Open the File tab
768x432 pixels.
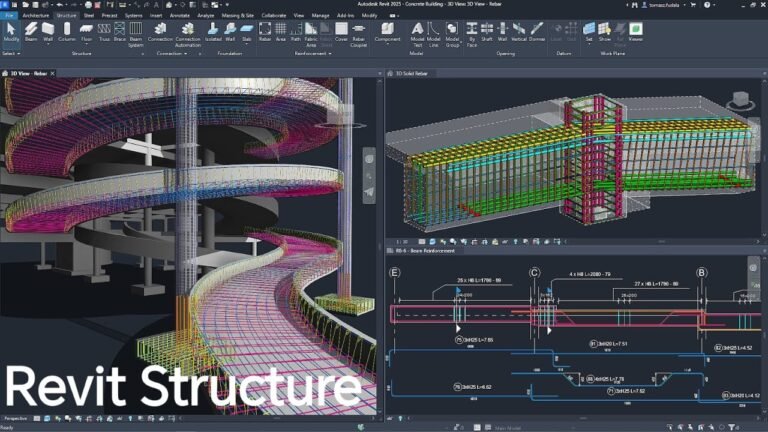(x=9, y=16)
